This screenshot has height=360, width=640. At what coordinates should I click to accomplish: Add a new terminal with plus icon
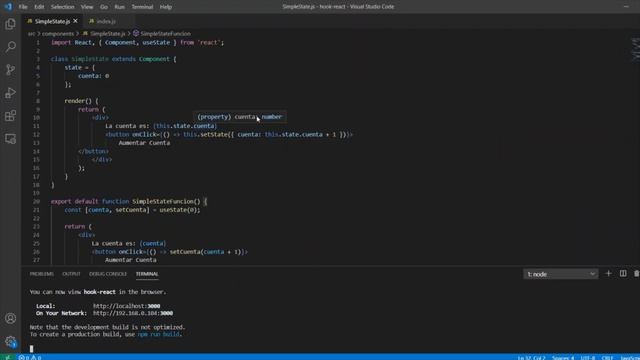608,273
